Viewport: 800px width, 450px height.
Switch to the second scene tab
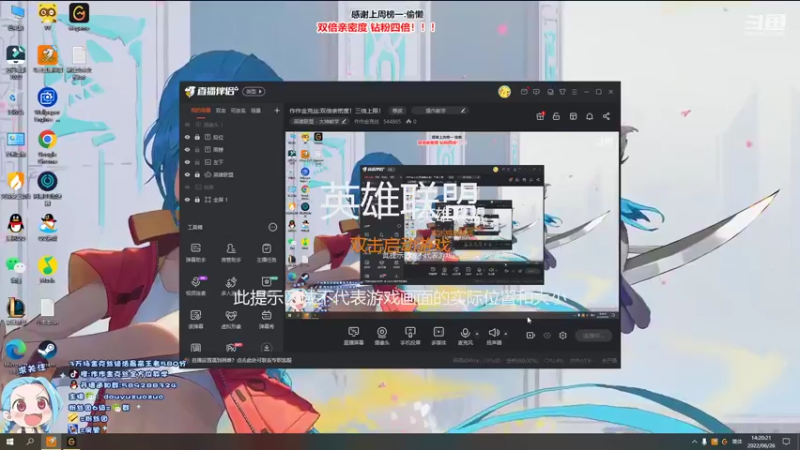220,110
